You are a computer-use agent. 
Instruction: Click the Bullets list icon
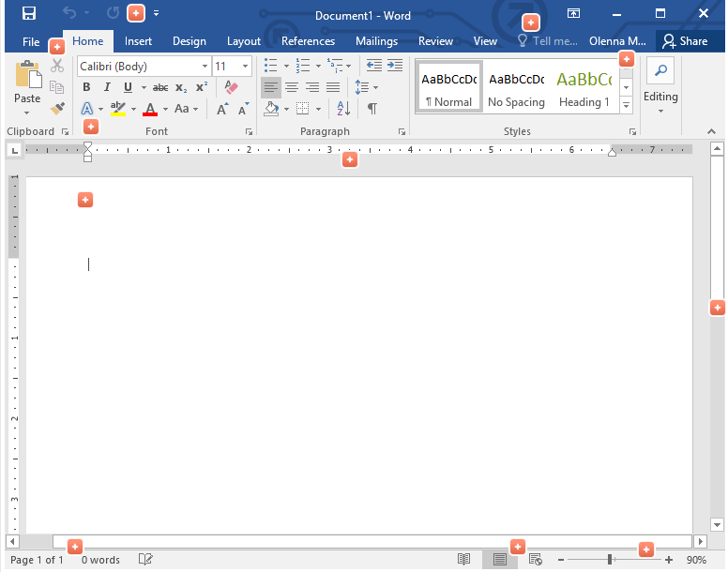pyautogui.click(x=271, y=66)
